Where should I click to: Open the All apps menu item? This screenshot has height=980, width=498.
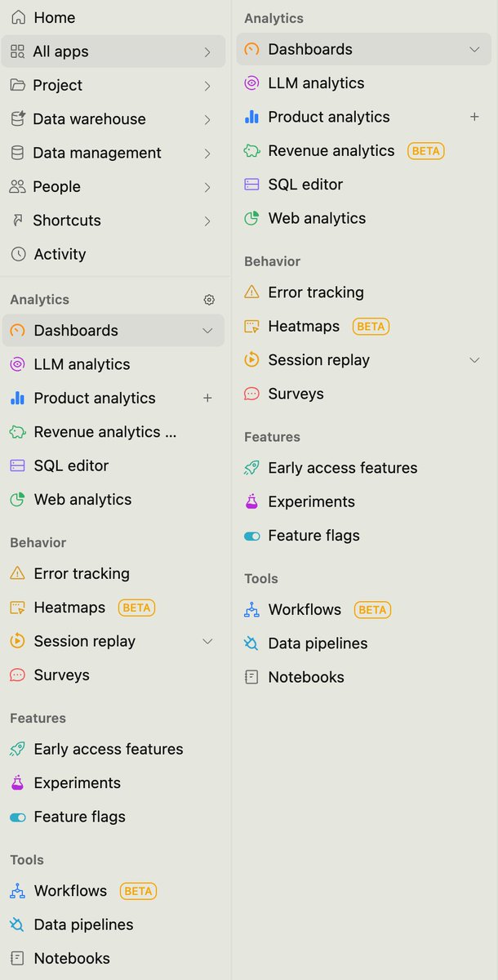pyautogui.click(x=61, y=51)
